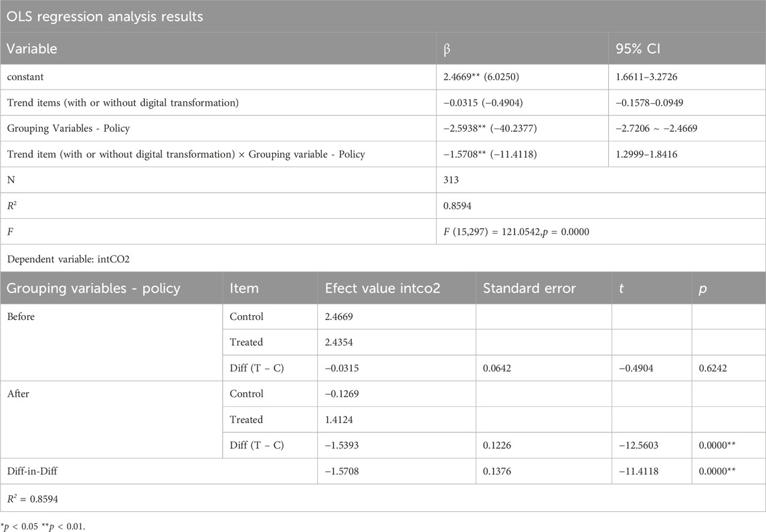The width and height of the screenshot is (766, 532).
Task: Click the 'Before' group label
Action: pyautogui.click(x=21, y=316)
